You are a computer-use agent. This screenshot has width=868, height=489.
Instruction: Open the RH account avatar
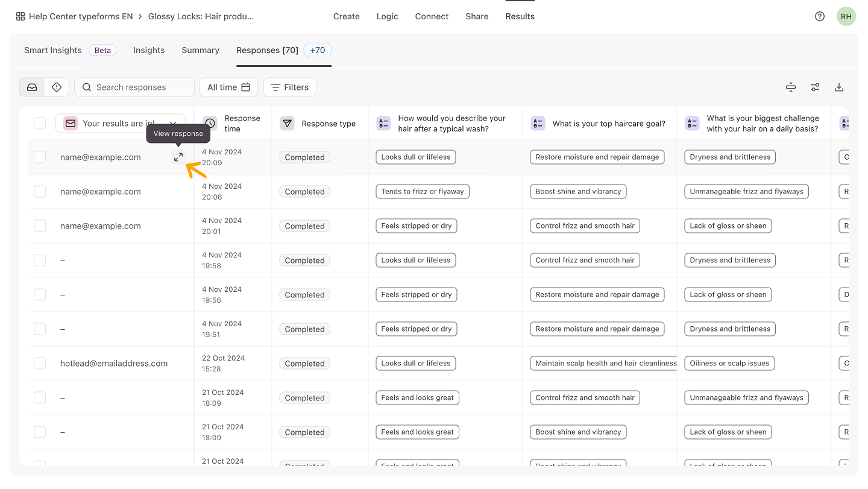click(x=846, y=16)
